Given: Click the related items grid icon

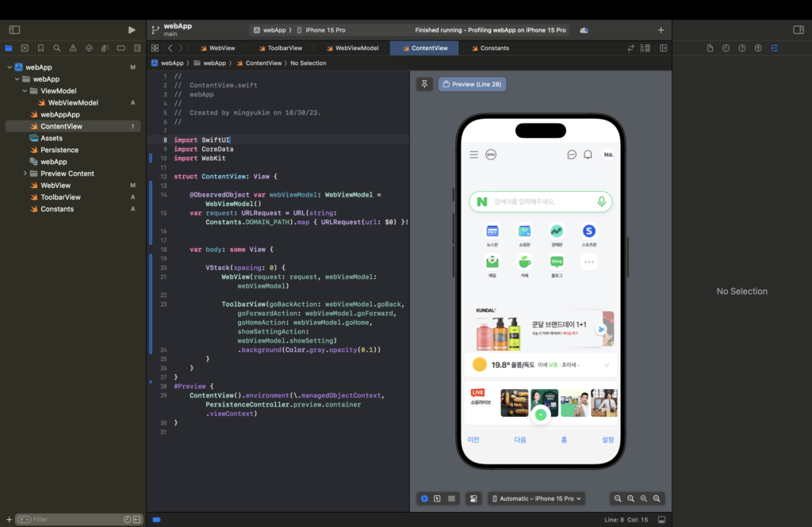Looking at the screenshot, I should pos(155,48).
